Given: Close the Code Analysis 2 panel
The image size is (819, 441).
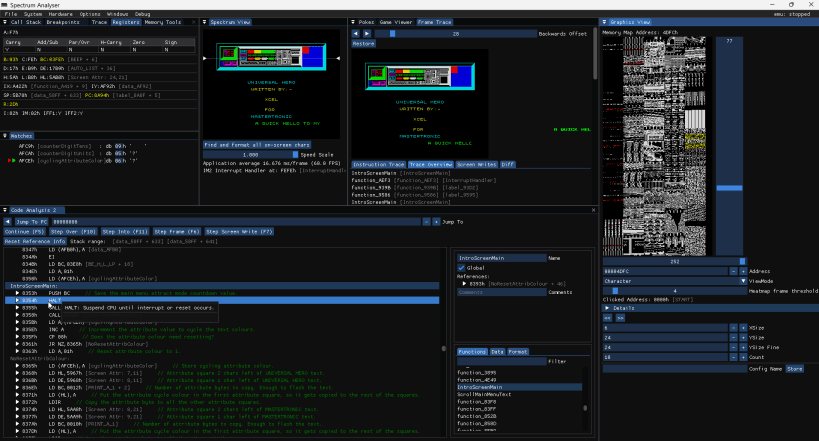Looking at the screenshot, I should click(x=593, y=210).
